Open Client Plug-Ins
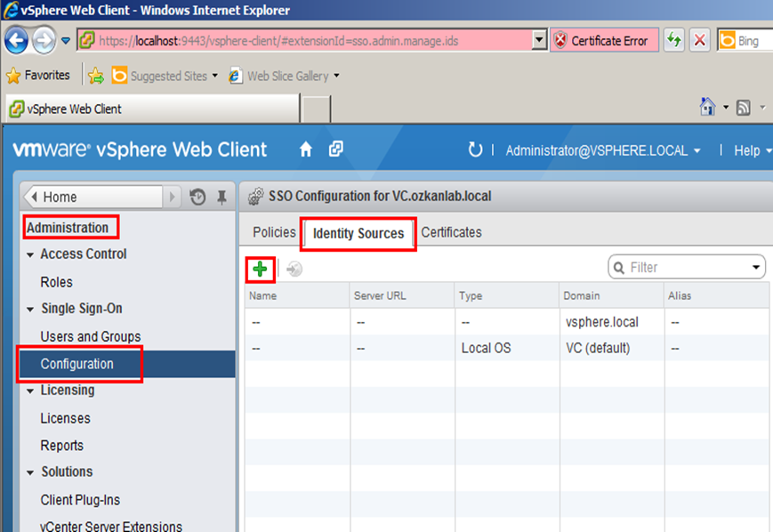The width and height of the screenshot is (773, 532). [80, 500]
